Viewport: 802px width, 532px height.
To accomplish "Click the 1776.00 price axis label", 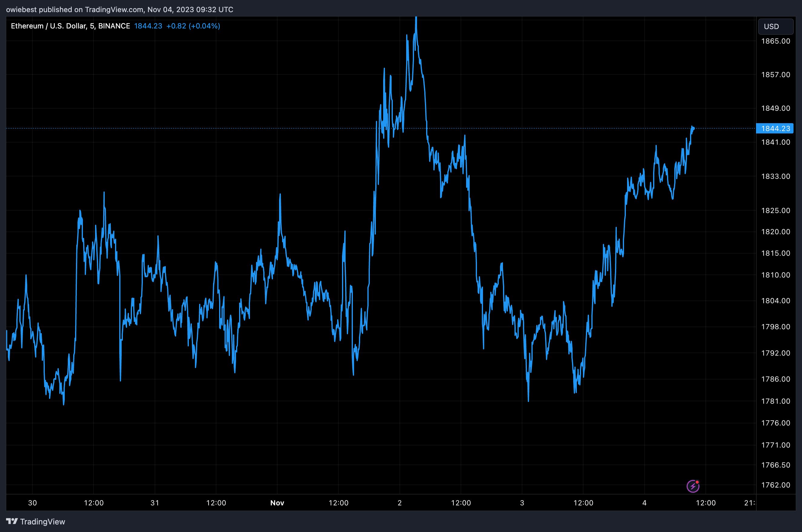I will click(776, 423).
